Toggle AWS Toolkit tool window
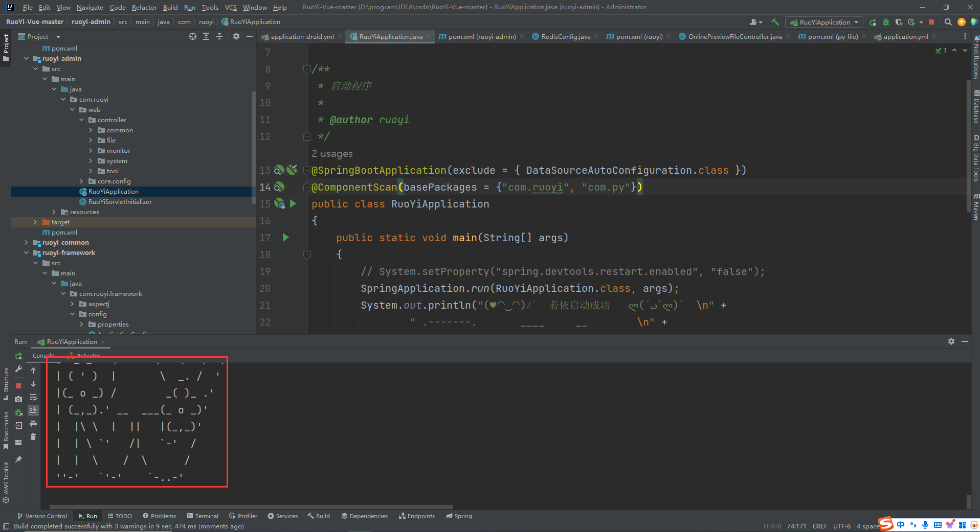Screen dimensions: 980x532 tap(6, 482)
